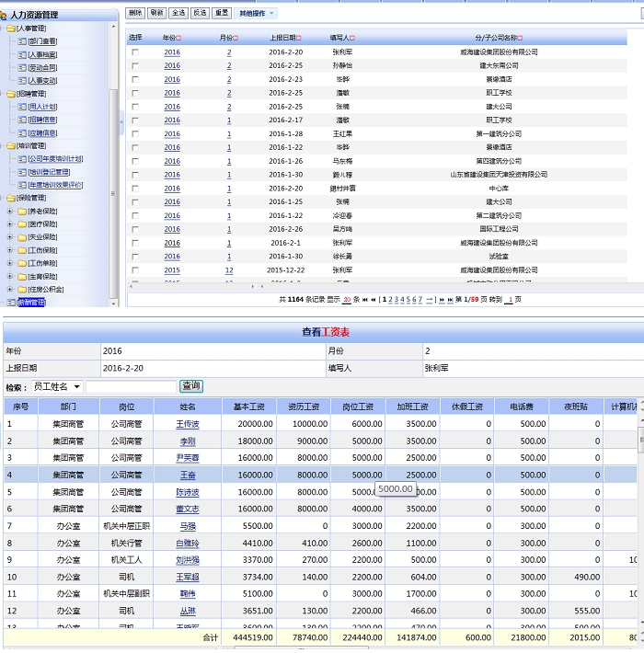Click the 刷新 button
Viewport: 644px width, 653px height.
click(x=156, y=13)
